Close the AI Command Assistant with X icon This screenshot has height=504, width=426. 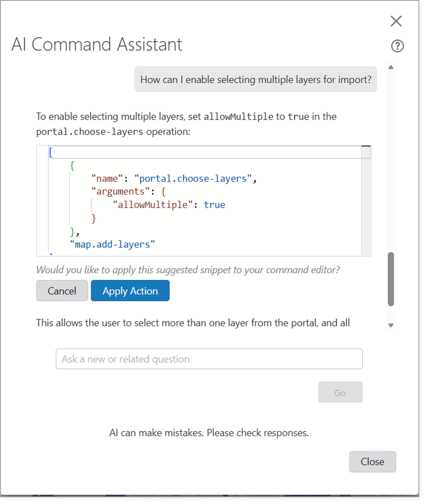click(396, 21)
